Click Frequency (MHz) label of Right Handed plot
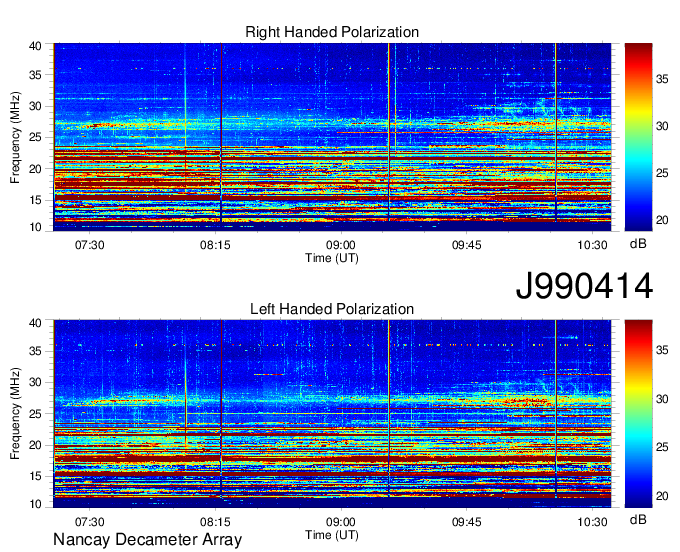 coord(15,137)
